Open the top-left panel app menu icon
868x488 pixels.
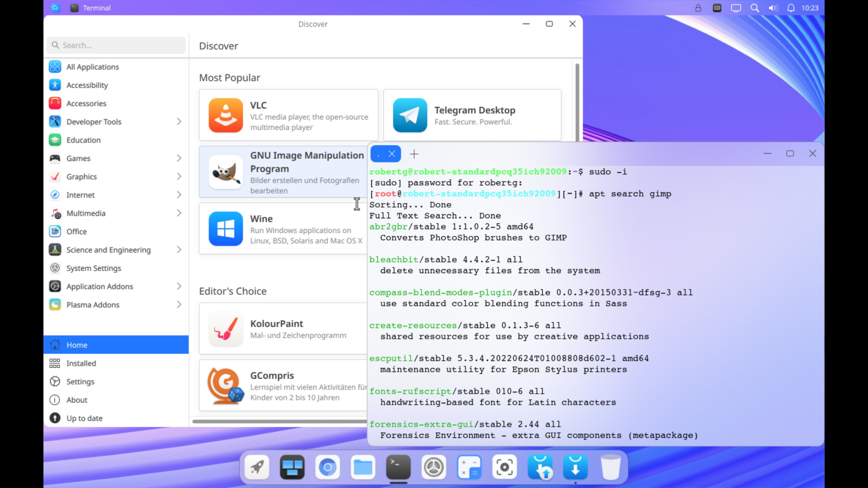[x=55, y=7]
